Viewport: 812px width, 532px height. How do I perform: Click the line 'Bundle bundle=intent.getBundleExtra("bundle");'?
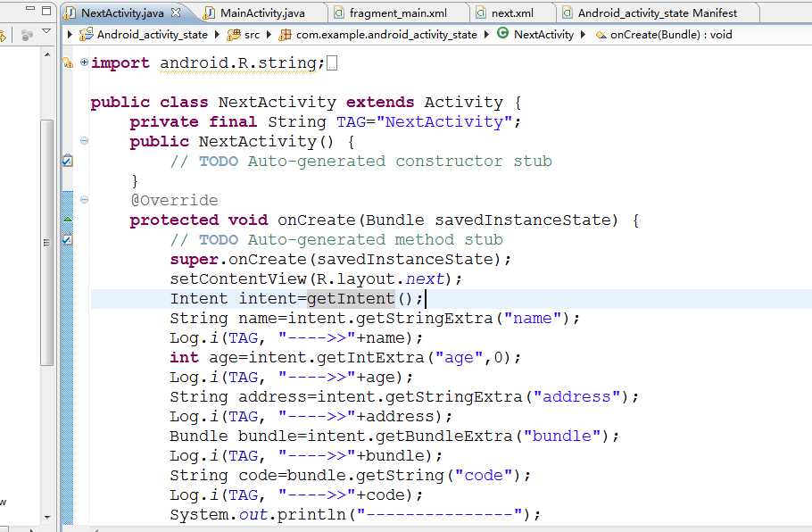[394, 436]
